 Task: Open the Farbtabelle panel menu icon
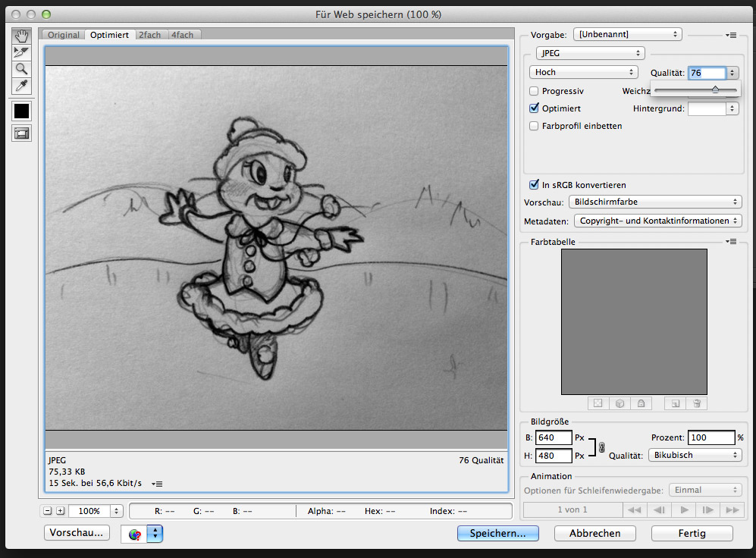pyautogui.click(x=731, y=242)
